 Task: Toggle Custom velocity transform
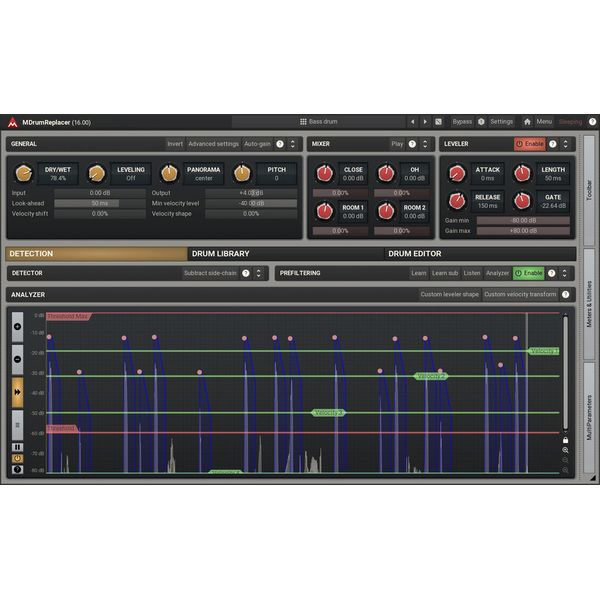tap(520, 294)
